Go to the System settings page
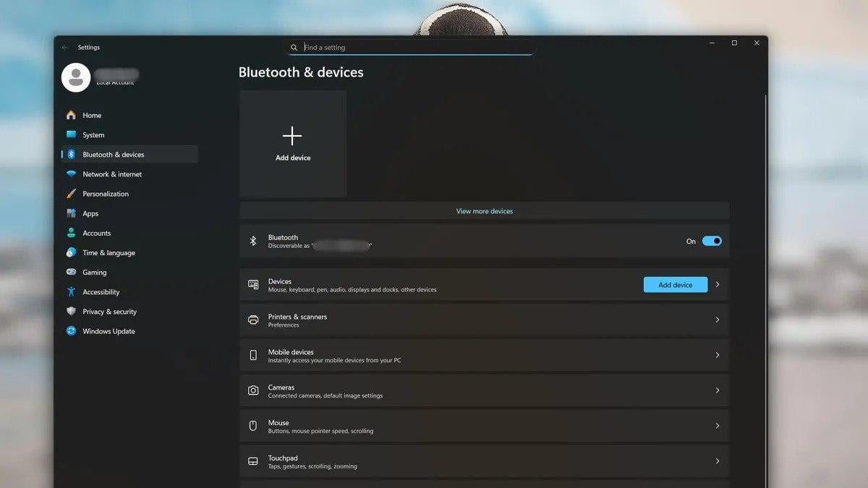The image size is (868, 488). click(93, 135)
